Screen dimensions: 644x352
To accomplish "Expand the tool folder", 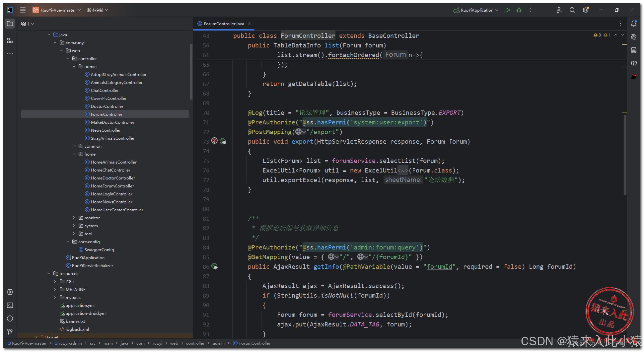I will point(74,234).
